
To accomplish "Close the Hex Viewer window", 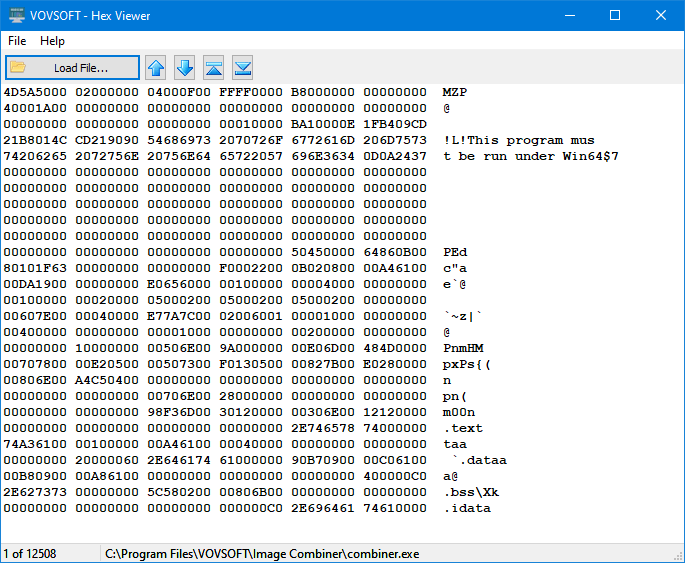I will tap(661, 15).
